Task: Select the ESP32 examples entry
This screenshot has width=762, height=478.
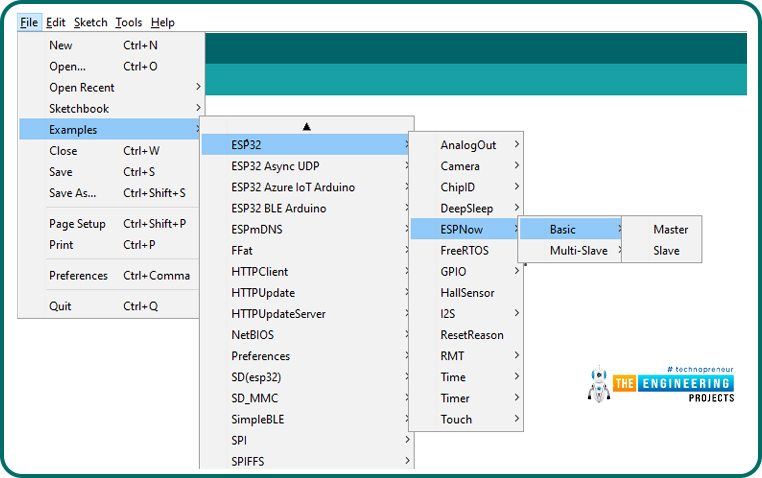Action: 307,145
